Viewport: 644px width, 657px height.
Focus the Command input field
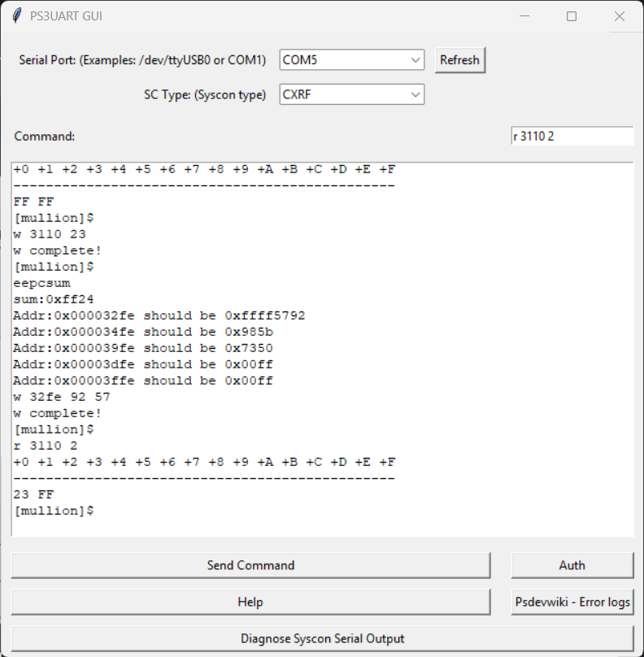571,137
